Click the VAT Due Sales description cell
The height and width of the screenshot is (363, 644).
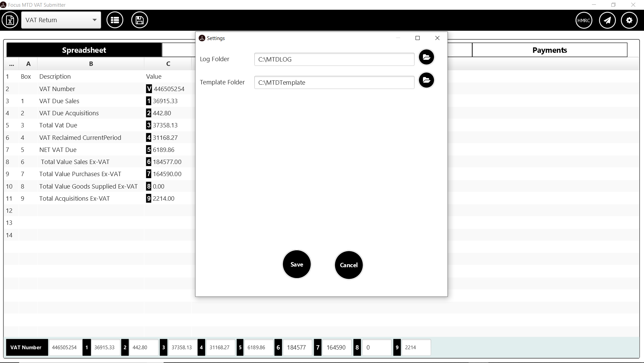point(91,101)
